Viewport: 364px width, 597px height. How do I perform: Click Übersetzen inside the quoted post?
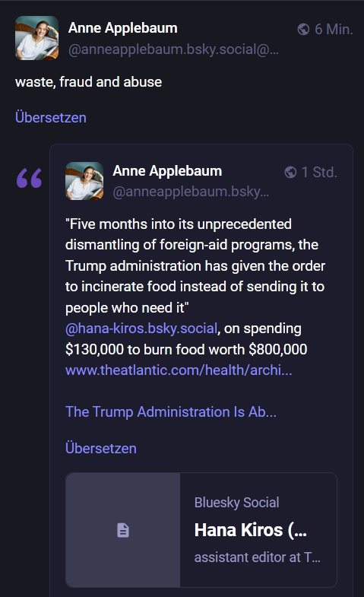[x=101, y=448]
